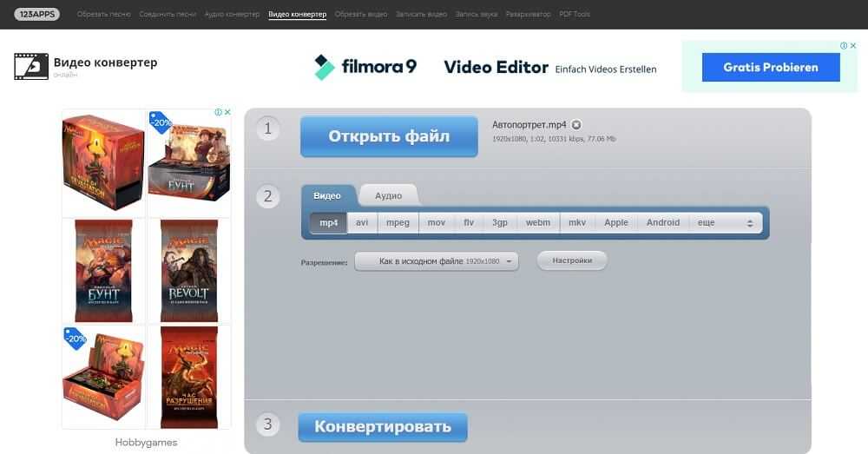Expand the еще formats dropdown

(x=726, y=223)
